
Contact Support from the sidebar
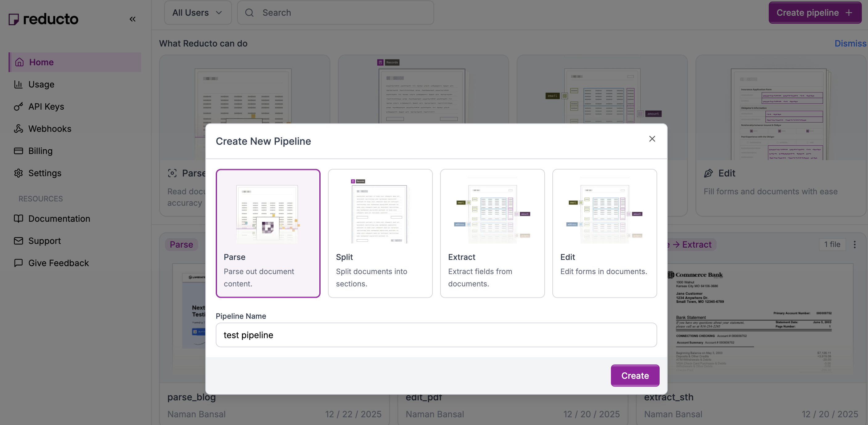pos(45,241)
